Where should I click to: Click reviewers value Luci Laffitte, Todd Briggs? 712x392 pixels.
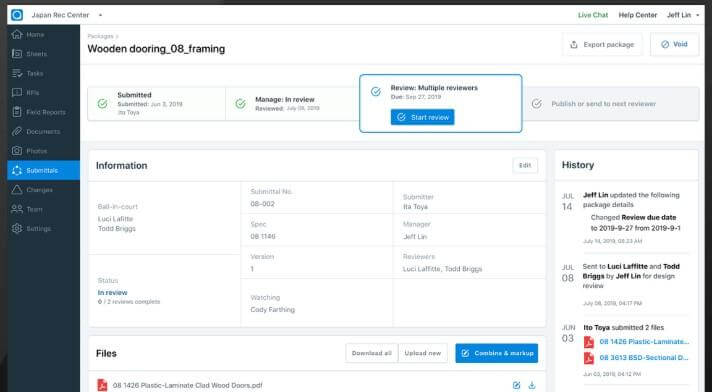coord(442,269)
